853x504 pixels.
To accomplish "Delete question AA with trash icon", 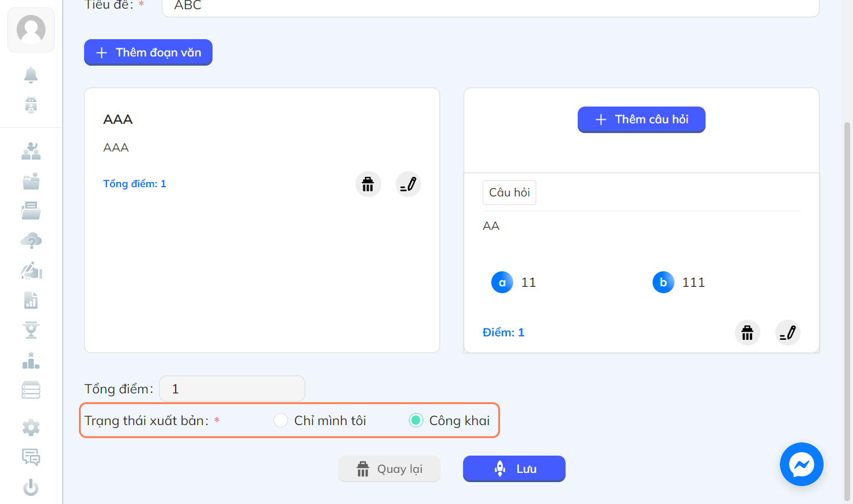I will pos(748,333).
